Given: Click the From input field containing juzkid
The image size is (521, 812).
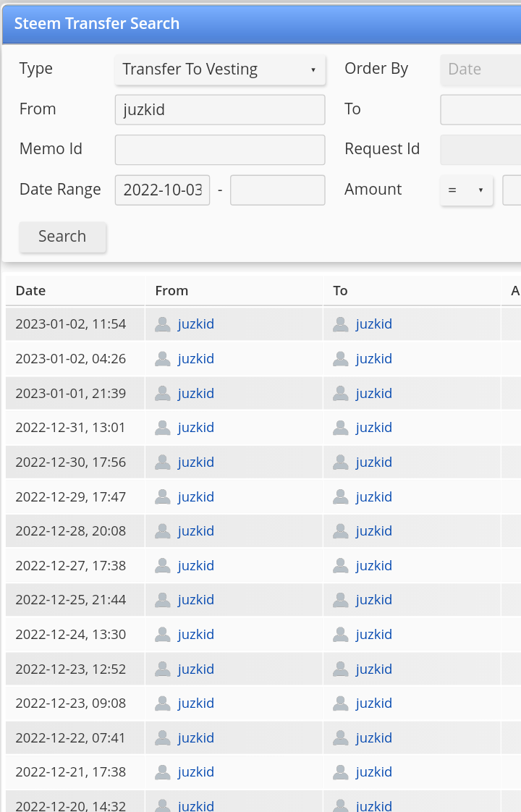Looking at the screenshot, I should click(x=220, y=110).
